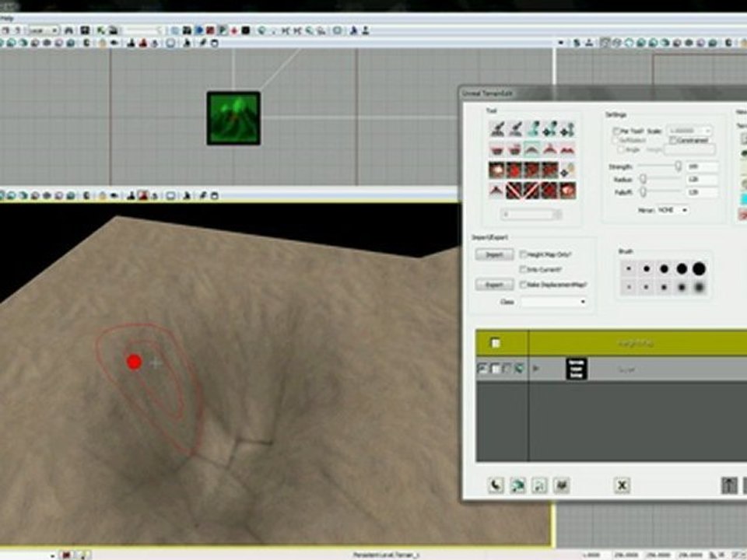Image resolution: width=747 pixels, height=560 pixels.
Task: Open the wide combo box in the main toolbar
Action: (x=143, y=30)
